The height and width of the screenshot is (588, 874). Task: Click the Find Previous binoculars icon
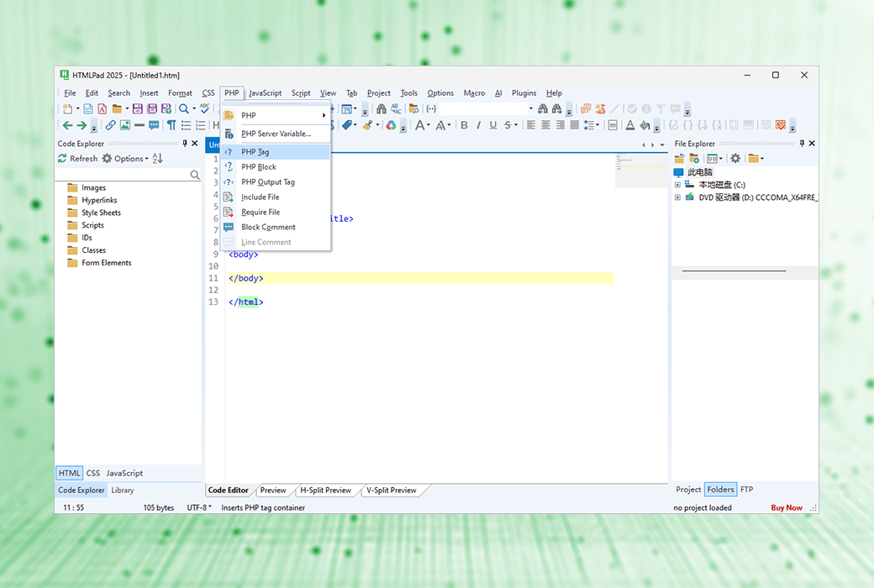tap(542, 108)
